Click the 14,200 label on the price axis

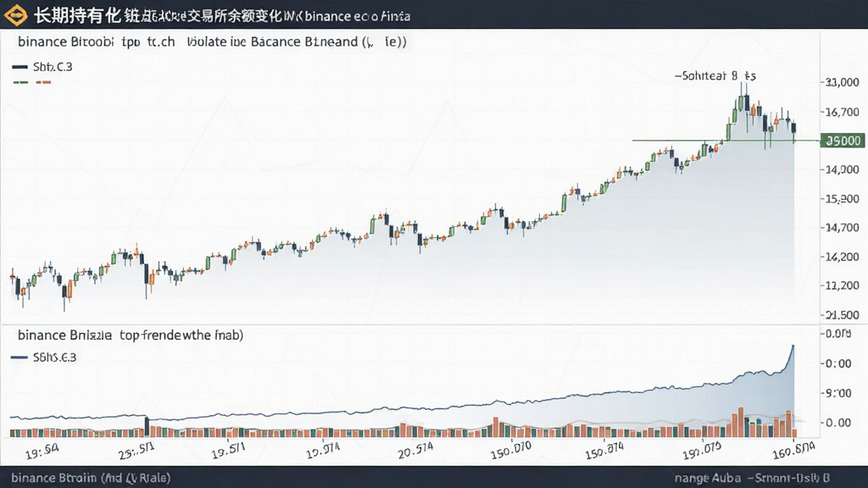842,257
